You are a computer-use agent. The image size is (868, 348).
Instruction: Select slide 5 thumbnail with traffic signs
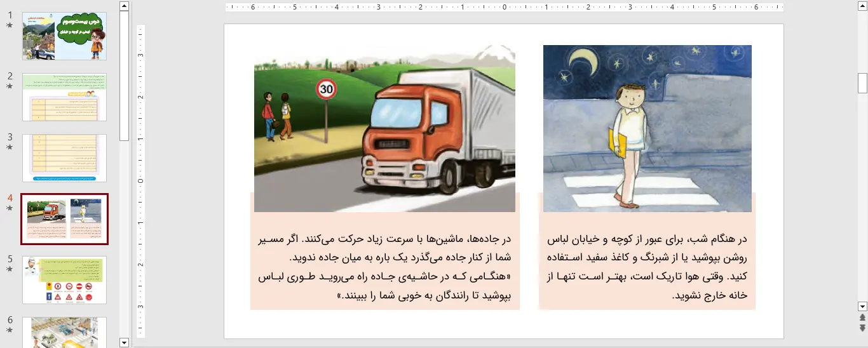(64, 279)
